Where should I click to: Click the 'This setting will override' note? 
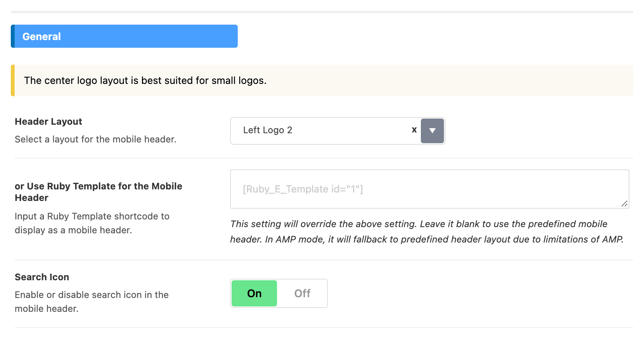(427, 232)
